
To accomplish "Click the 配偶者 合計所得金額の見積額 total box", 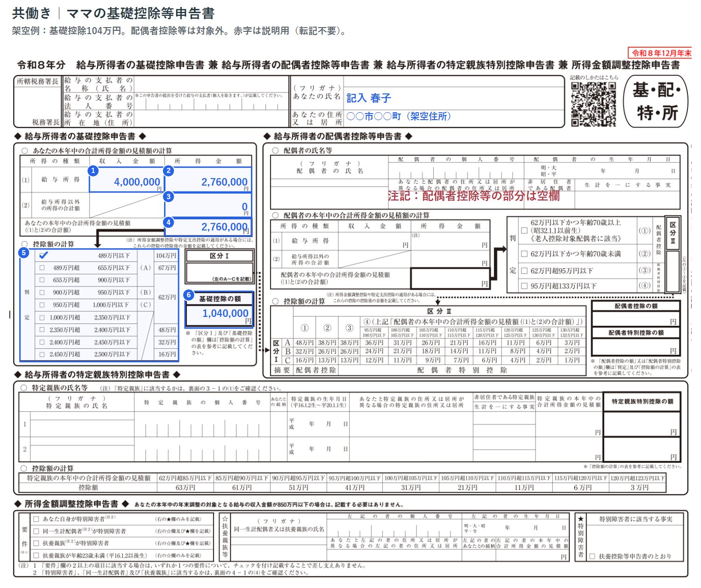I will pyautogui.click(x=450, y=278).
